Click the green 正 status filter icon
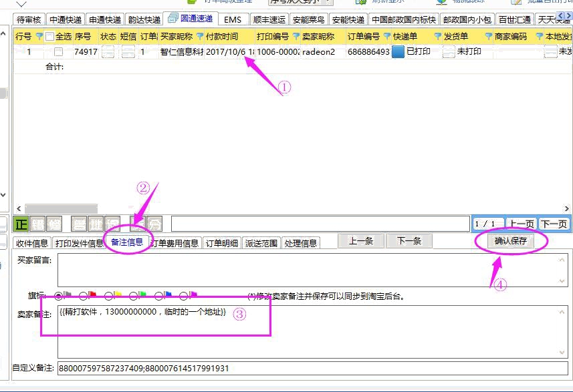The height and width of the screenshot is (392, 573). tap(21, 224)
